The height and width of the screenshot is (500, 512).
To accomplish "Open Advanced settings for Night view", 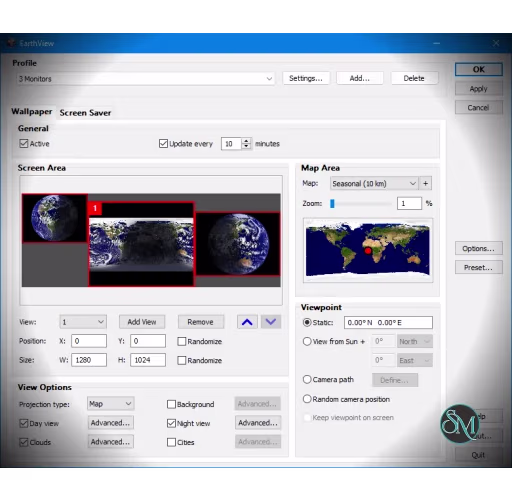I will coord(258,423).
